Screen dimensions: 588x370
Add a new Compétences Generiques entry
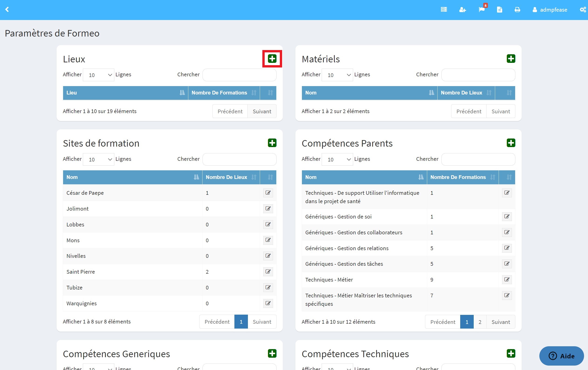[x=272, y=353]
